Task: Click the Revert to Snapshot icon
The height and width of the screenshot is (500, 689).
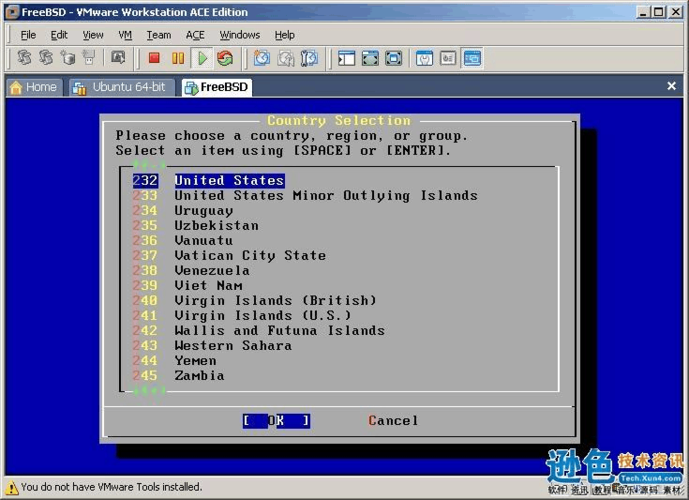Action: coord(286,58)
